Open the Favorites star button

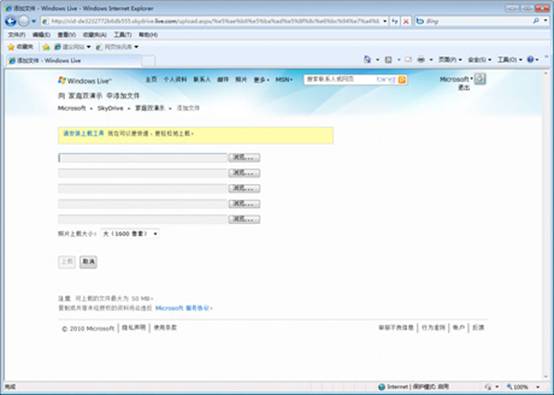20,47
